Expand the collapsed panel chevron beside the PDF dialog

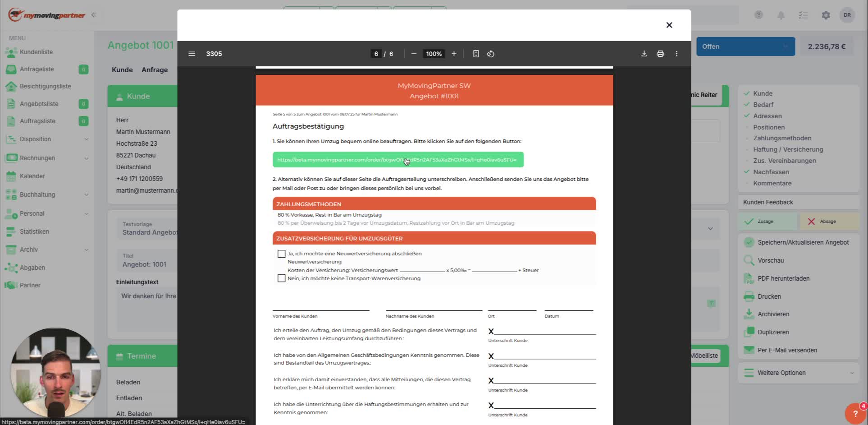click(710, 229)
